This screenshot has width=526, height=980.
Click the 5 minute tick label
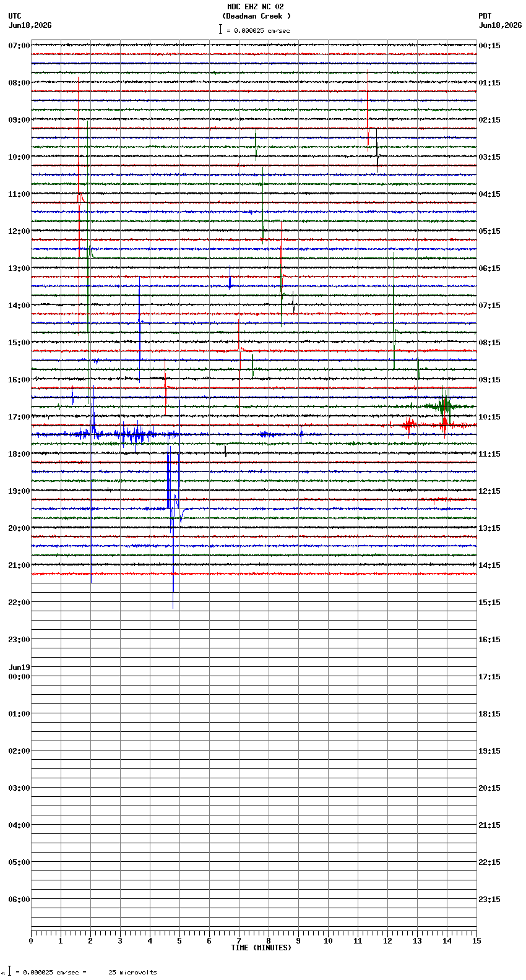tap(179, 941)
